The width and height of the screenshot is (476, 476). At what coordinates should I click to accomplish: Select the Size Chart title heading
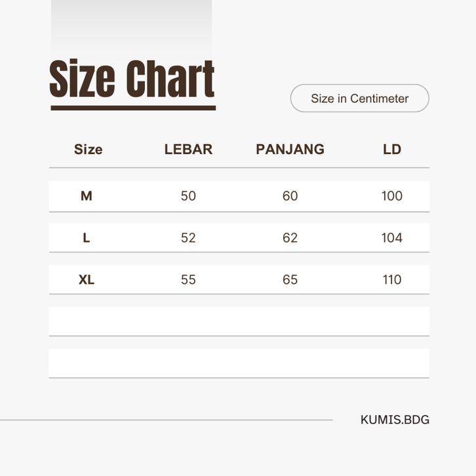pos(132,80)
